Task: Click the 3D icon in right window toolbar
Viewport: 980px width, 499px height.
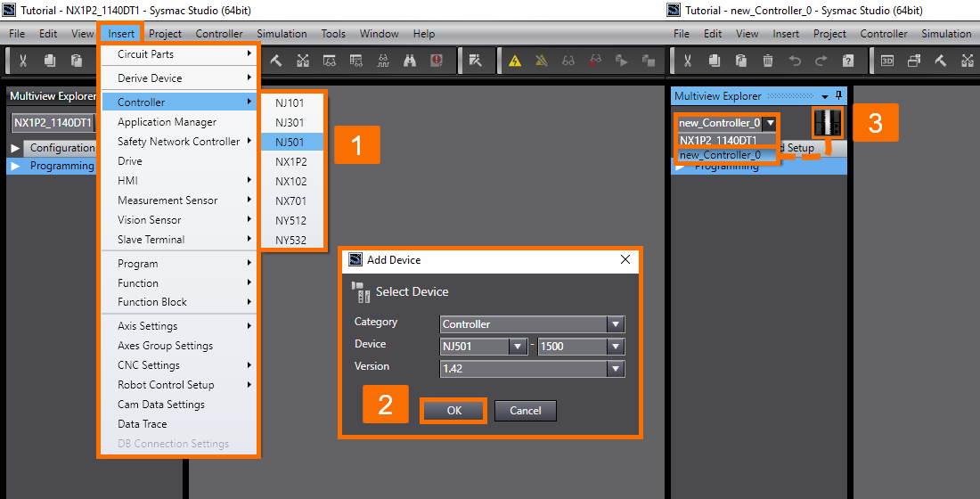Action: click(x=886, y=61)
